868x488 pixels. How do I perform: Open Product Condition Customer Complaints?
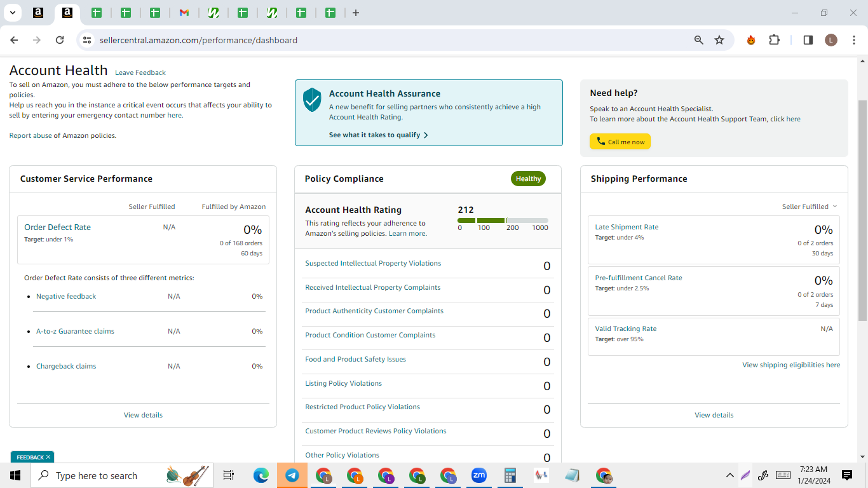[370, 335]
